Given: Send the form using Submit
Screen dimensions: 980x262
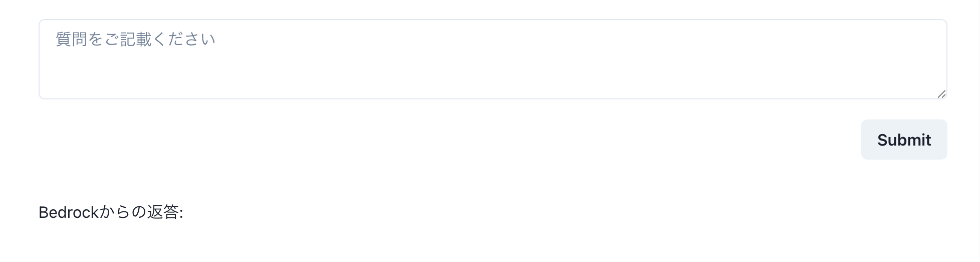Looking at the screenshot, I should (904, 140).
